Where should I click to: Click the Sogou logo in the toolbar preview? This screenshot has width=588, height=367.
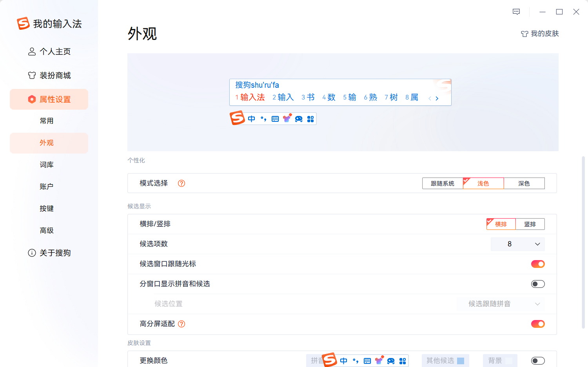point(237,118)
